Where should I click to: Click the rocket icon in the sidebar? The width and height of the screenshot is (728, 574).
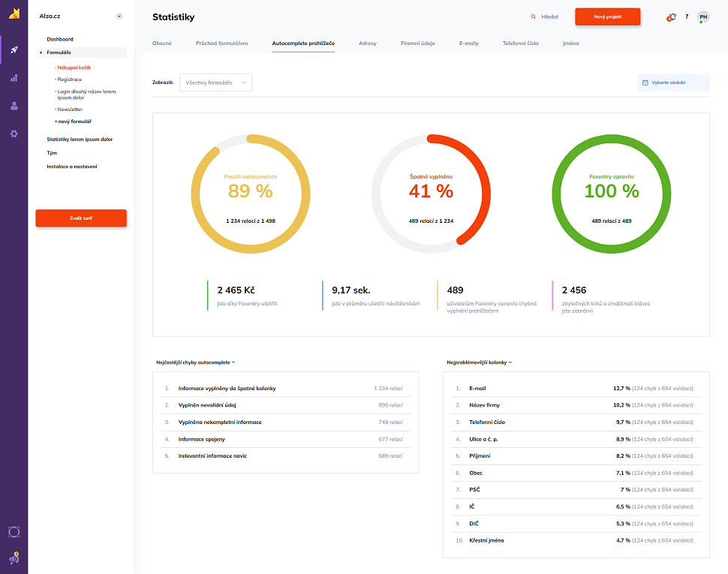click(x=14, y=50)
